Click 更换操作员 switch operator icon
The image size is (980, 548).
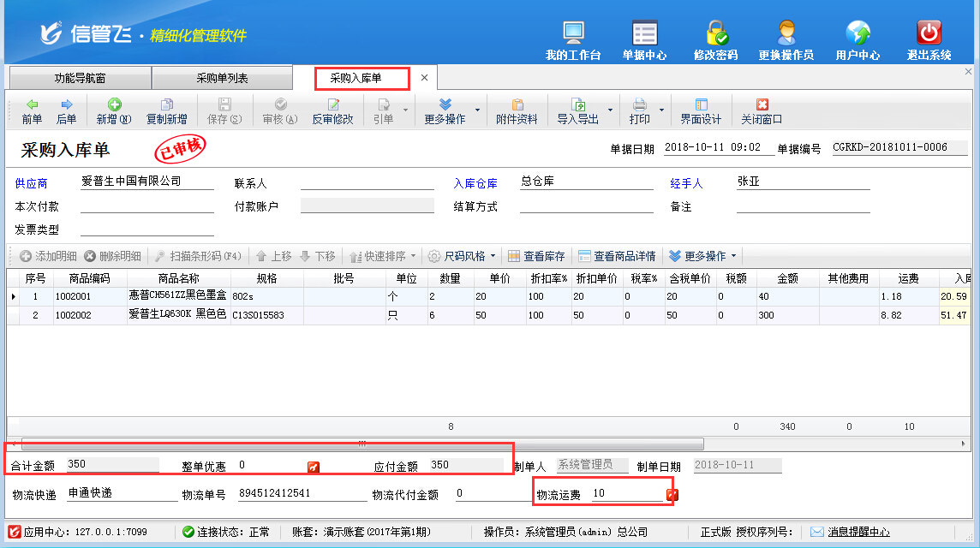point(786,39)
